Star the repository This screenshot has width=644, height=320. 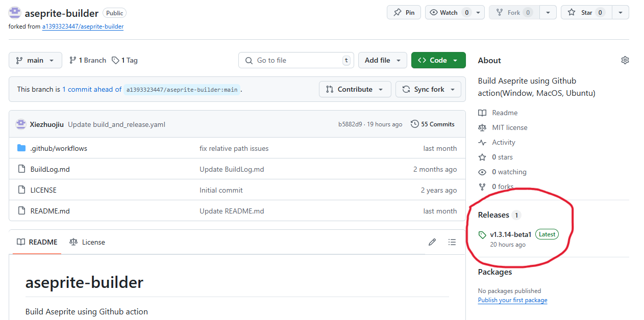click(x=586, y=13)
